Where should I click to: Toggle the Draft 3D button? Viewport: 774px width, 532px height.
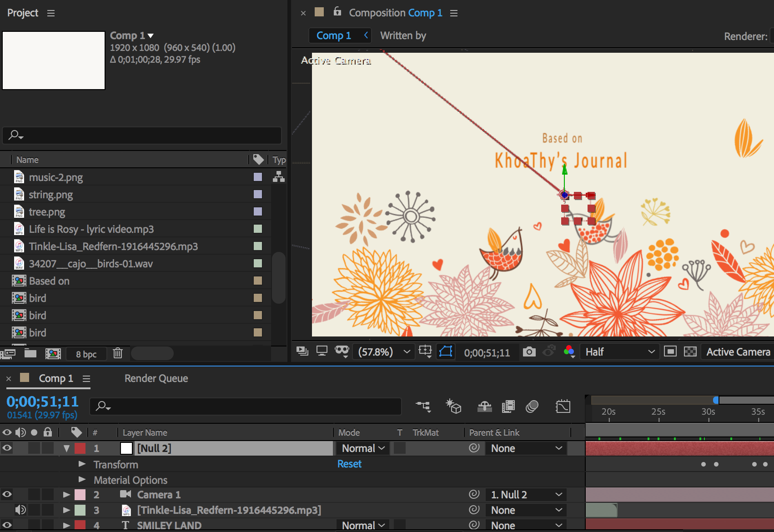click(x=453, y=406)
